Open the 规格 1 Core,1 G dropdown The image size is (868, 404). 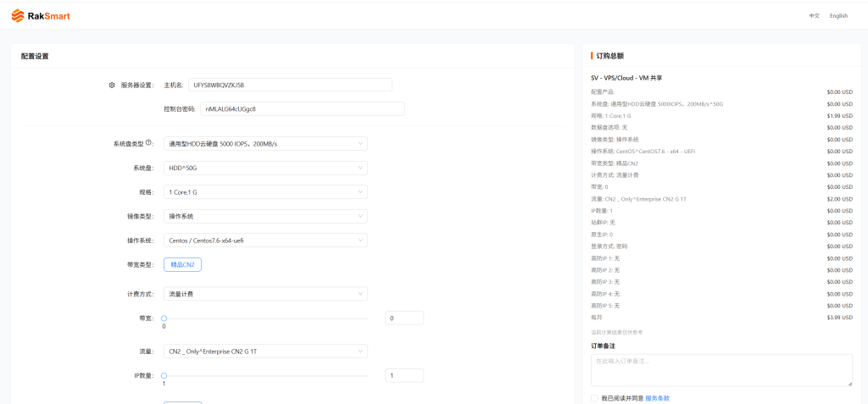point(265,192)
